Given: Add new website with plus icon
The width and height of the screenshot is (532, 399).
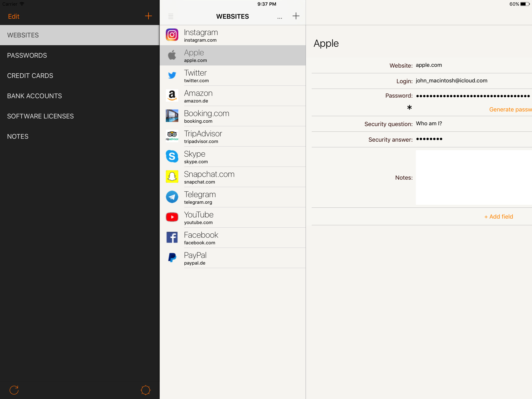Looking at the screenshot, I should pyautogui.click(x=296, y=16).
